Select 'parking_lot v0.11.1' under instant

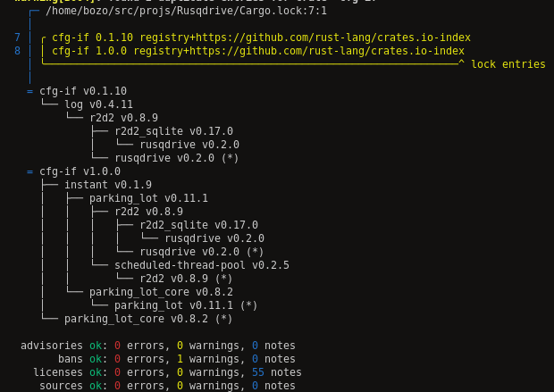pyautogui.click(x=148, y=198)
